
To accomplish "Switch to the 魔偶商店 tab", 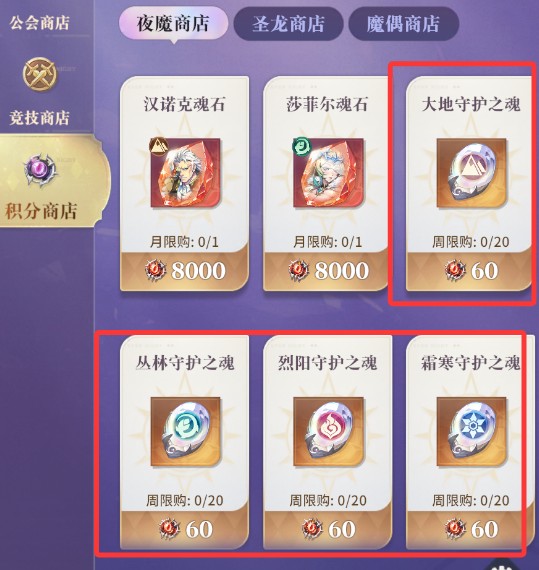I will coord(403,23).
